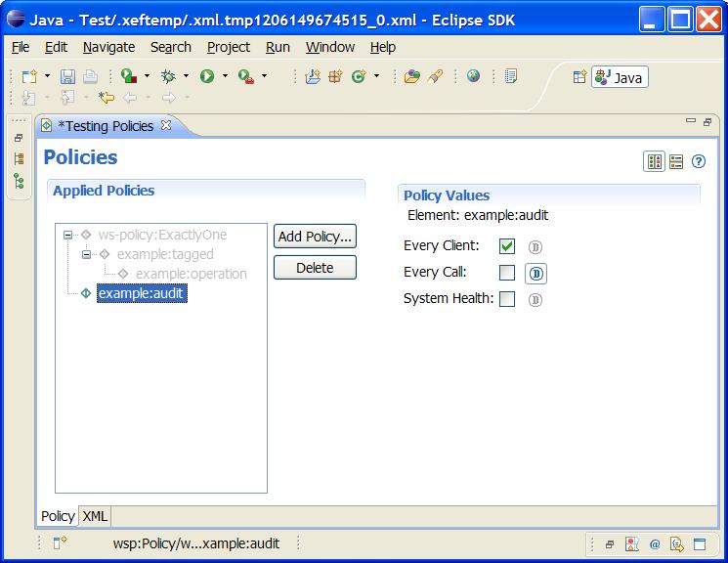Viewport: 728px width, 563px height.
Task: Open help via question mark icon
Action: tap(699, 161)
